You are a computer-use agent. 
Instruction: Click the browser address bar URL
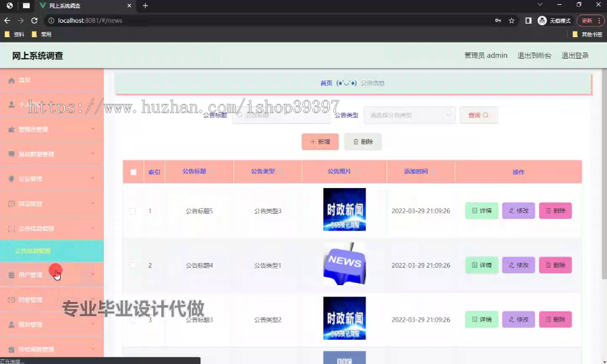point(90,20)
